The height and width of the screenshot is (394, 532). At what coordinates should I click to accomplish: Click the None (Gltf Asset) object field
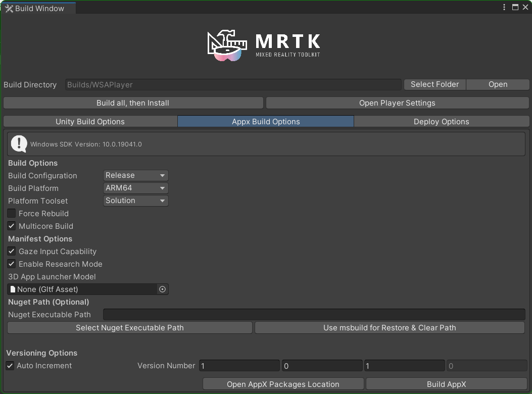pyautogui.click(x=88, y=289)
